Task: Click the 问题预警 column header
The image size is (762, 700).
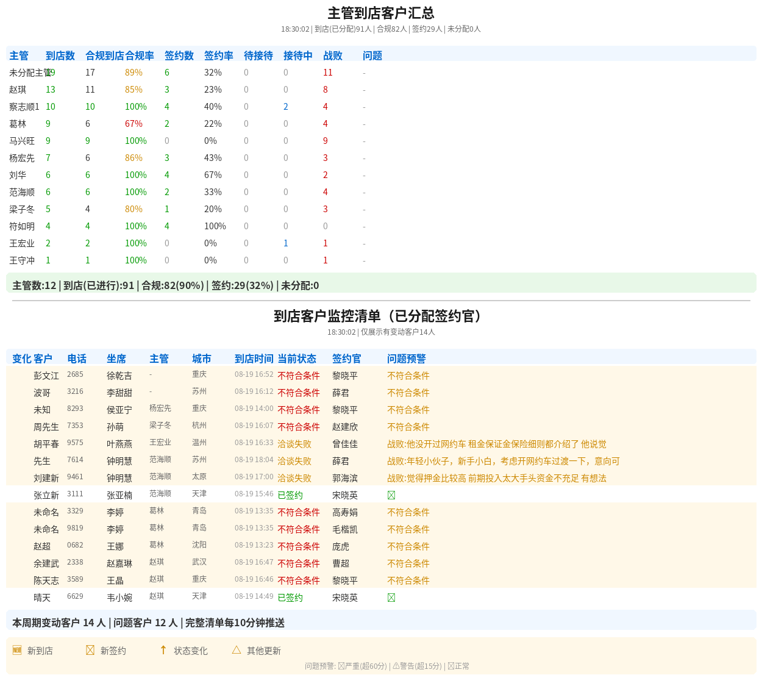Action: tap(407, 359)
